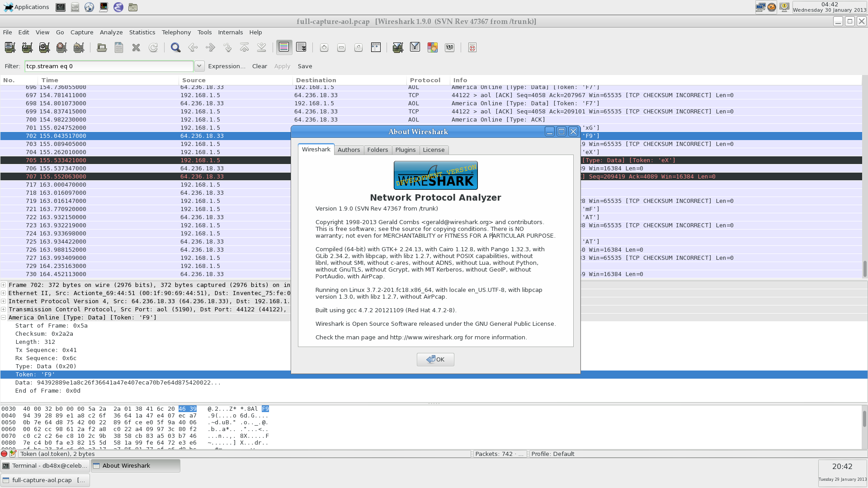Expand Internet Protocol Version 4 node
The width and height of the screenshot is (868, 488).
click(x=4, y=301)
